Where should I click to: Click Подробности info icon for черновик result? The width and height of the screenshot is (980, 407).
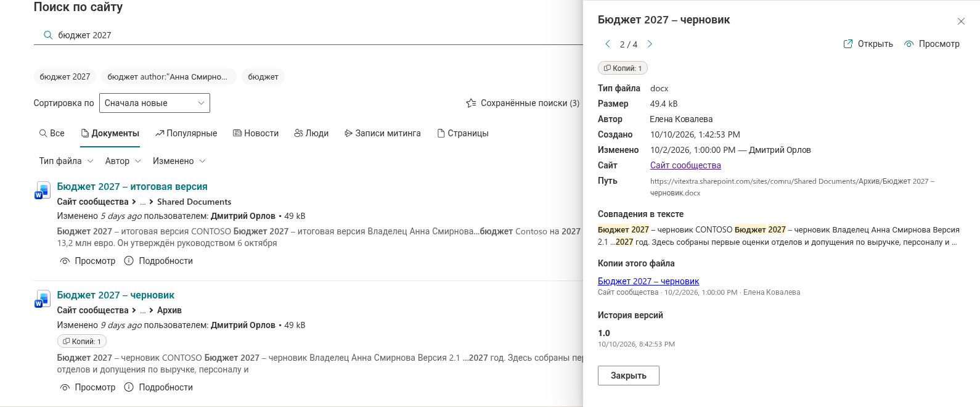click(x=129, y=387)
